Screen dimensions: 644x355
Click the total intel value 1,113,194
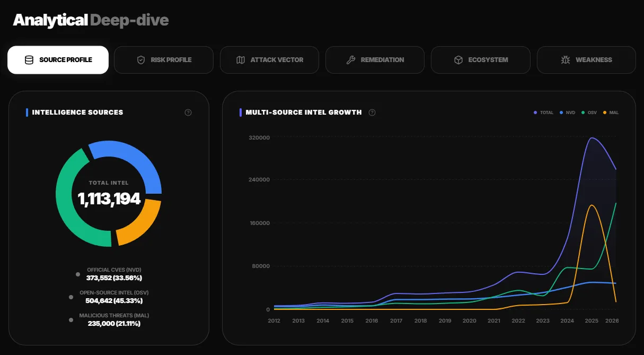pyautogui.click(x=109, y=198)
